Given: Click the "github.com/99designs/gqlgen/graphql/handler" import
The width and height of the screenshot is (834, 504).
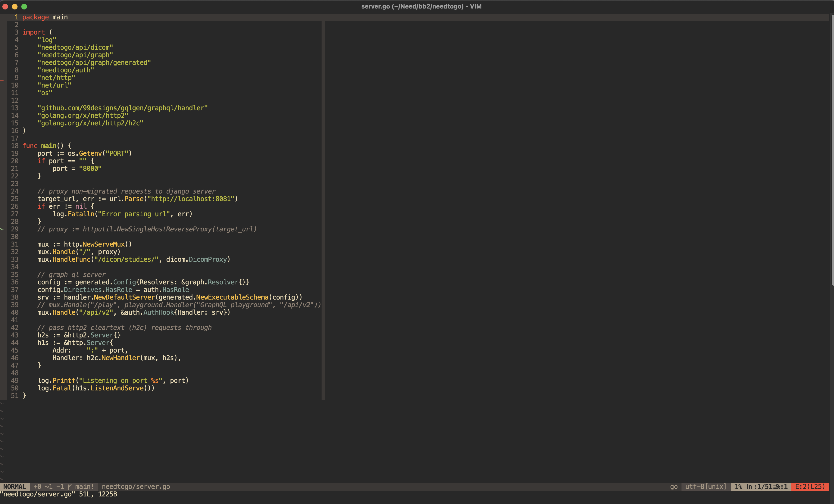Looking at the screenshot, I should (122, 108).
